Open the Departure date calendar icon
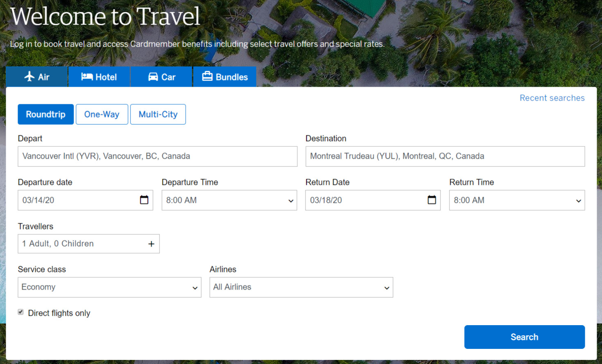 (144, 200)
